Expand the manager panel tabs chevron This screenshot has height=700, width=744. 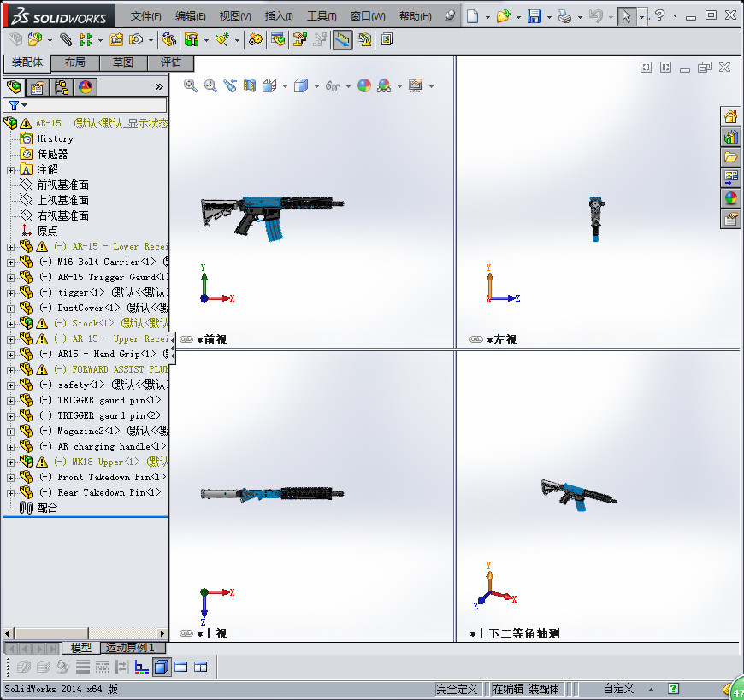point(159,87)
